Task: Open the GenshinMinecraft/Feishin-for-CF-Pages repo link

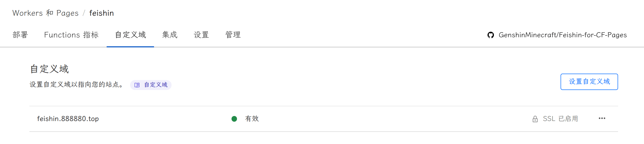Action: tap(563, 35)
